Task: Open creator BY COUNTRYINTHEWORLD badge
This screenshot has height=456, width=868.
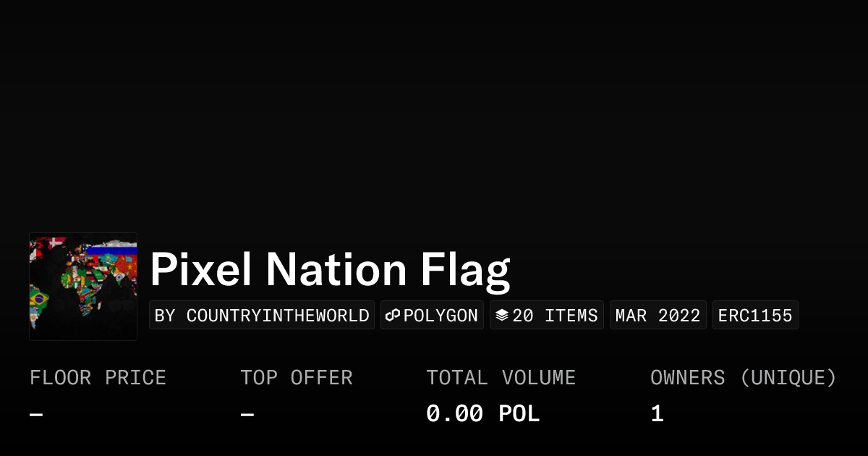Action: coord(262,316)
